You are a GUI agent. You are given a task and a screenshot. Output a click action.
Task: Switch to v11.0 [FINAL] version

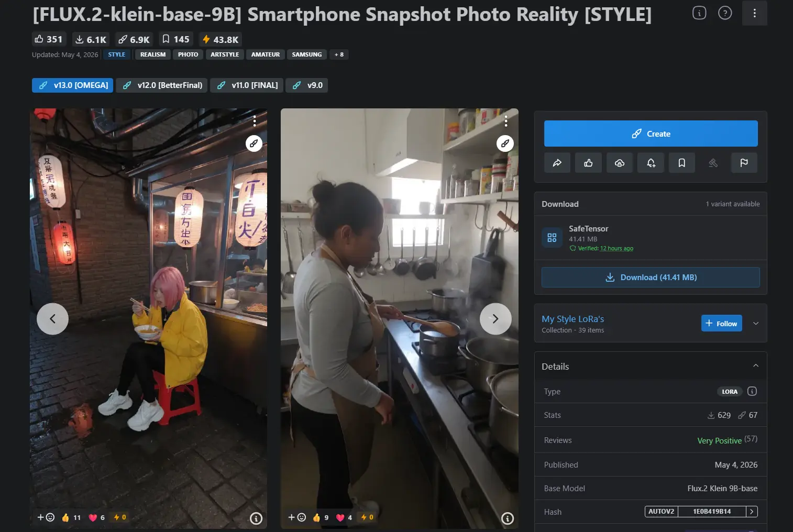[247, 85]
